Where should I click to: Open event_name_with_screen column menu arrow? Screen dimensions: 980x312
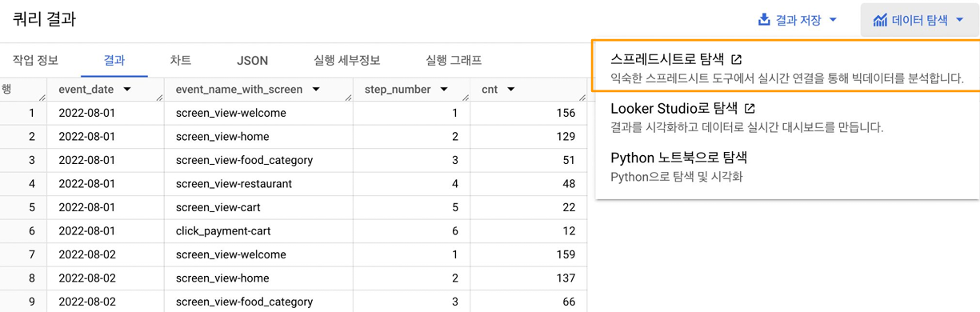(x=316, y=90)
